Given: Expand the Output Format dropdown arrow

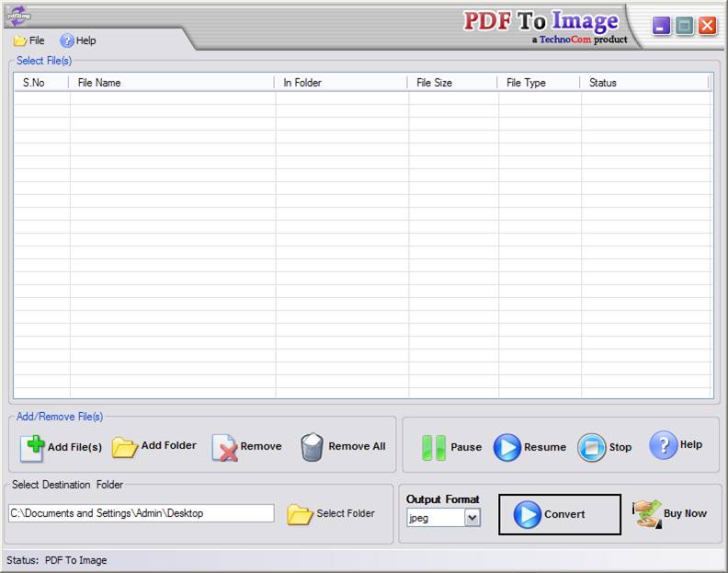Looking at the screenshot, I should click(x=472, y=517).
